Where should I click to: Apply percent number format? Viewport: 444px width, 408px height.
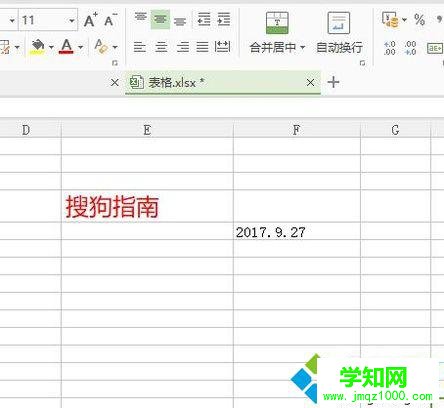(x=419, y=20)
